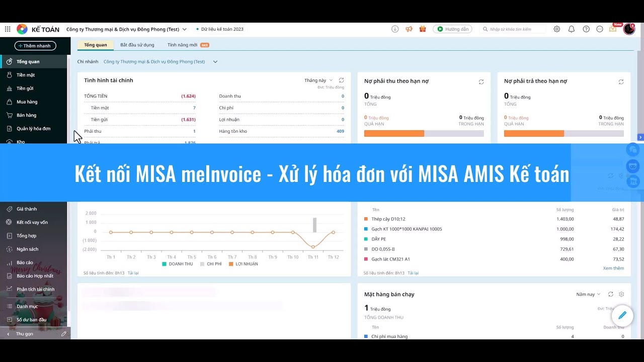This screenshot has height=362, width=644.
Task: Click the floating pencil edit button
Action: 622,315
